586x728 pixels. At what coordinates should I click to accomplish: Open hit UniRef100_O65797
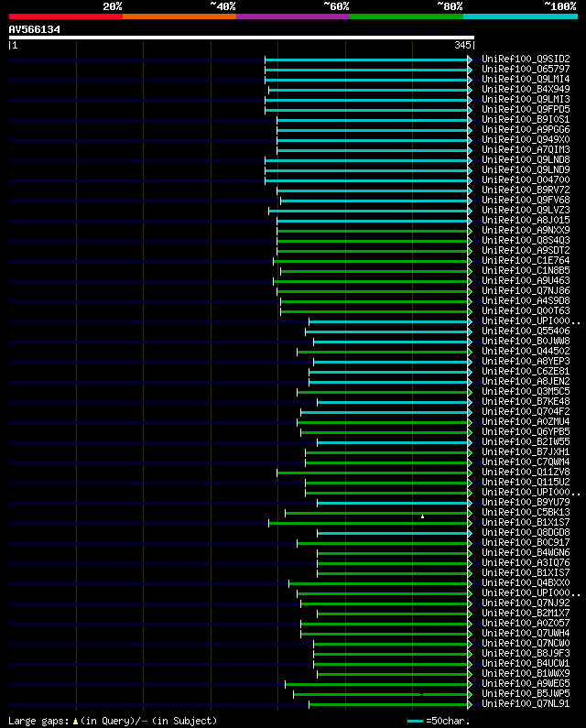[x=526, y=70]
